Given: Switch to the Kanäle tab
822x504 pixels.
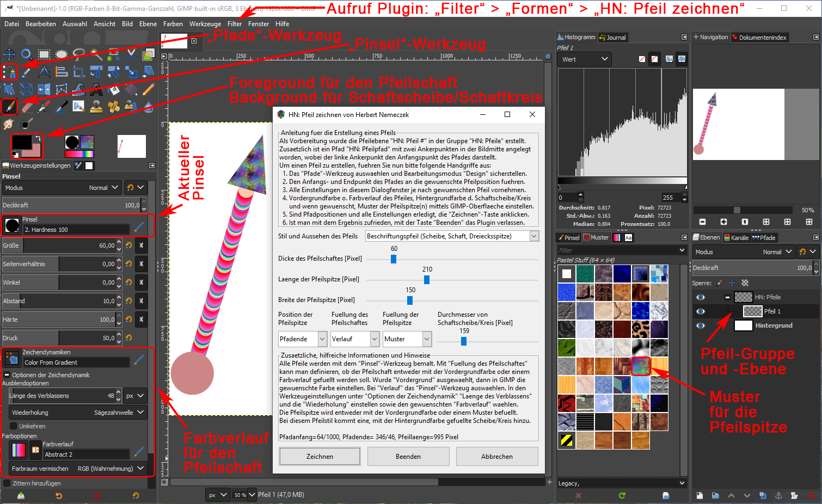Looking at the screenshot, I should point(736,238).
